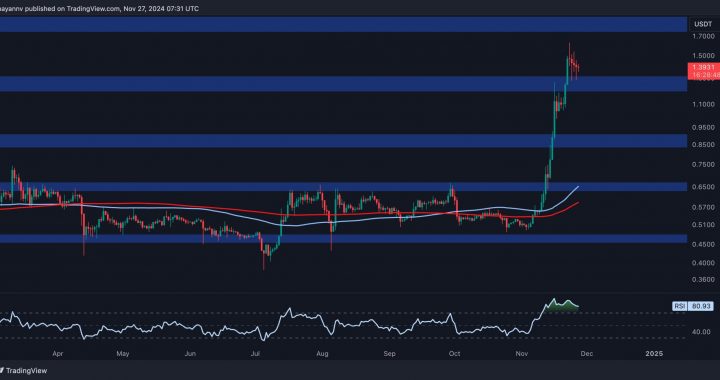Click the 0.7500 price axis label

click(x=704, y=164)
